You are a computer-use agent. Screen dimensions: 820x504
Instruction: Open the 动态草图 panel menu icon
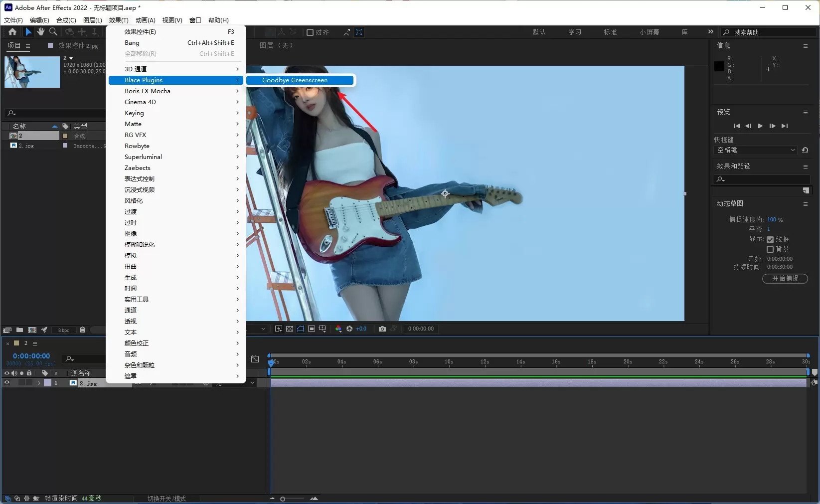[806, 204]
